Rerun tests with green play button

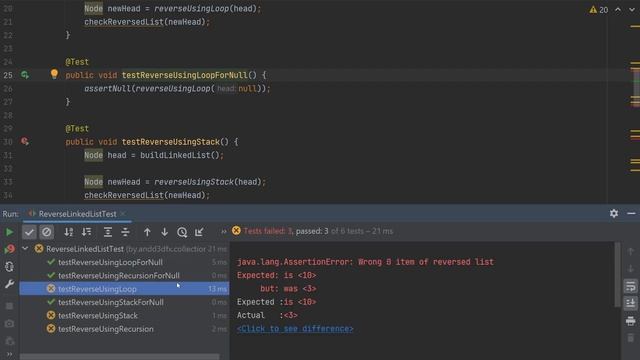point(9,232)
